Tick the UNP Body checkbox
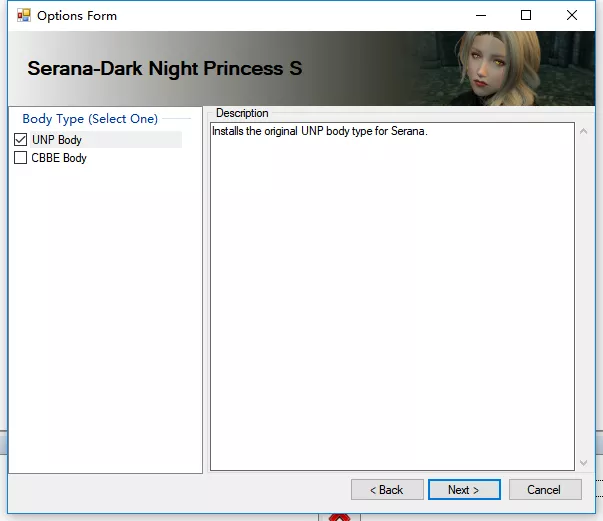This screenshot has width=603, height=521. [20, 140]
